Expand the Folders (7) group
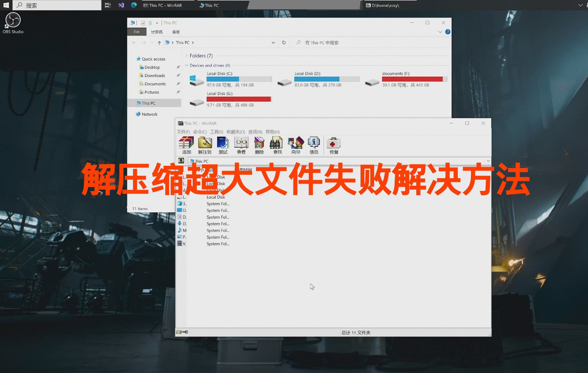The height and width of the screenshot is (373, 588). pyautogui.click(x=187, y=56)
